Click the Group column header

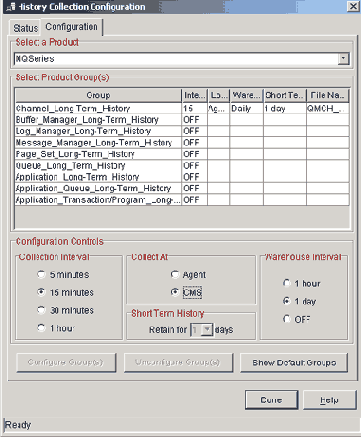point(98,96)
